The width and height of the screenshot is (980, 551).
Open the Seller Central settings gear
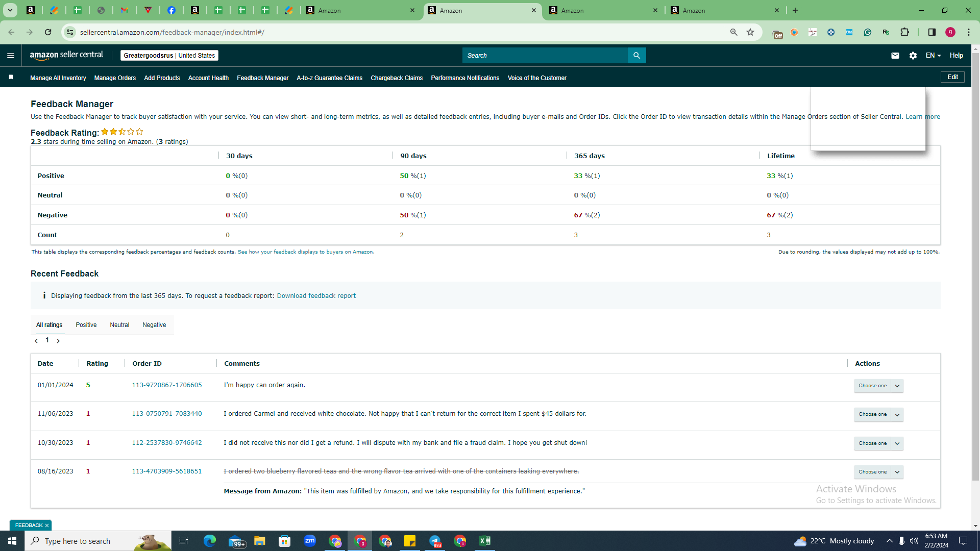click(913, 56)
